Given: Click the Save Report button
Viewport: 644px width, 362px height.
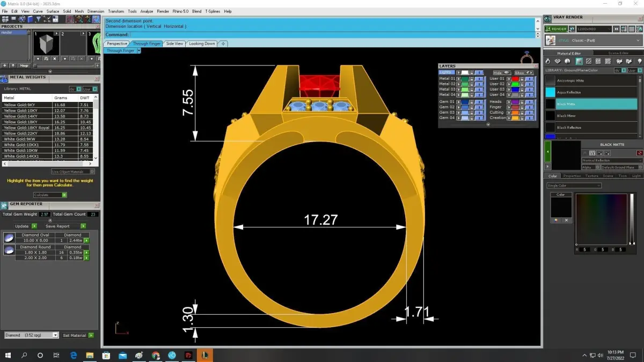Looking at the screenshot, I should [x=65, y=226].
